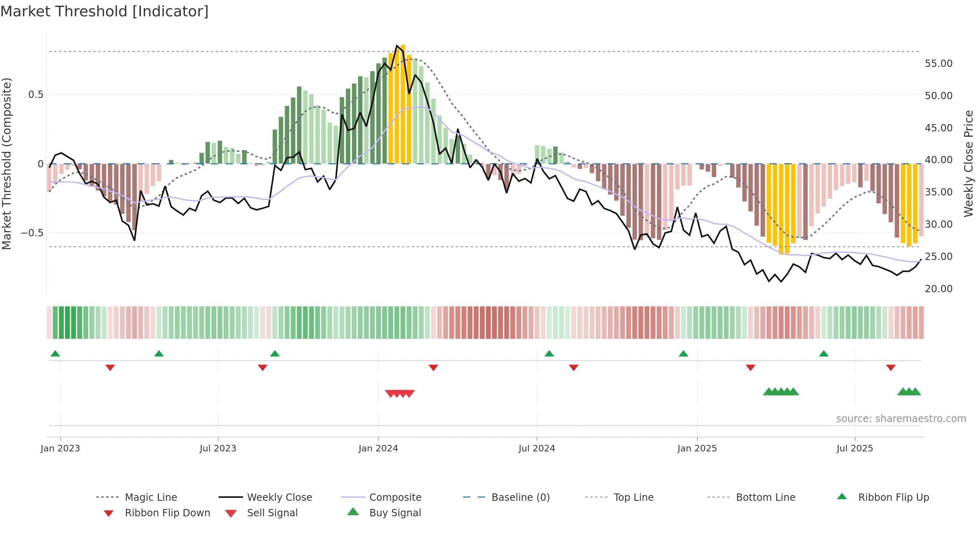Click the 55.00 price axis label
Screen dimensions: 980x551
[x=939, y=64]
